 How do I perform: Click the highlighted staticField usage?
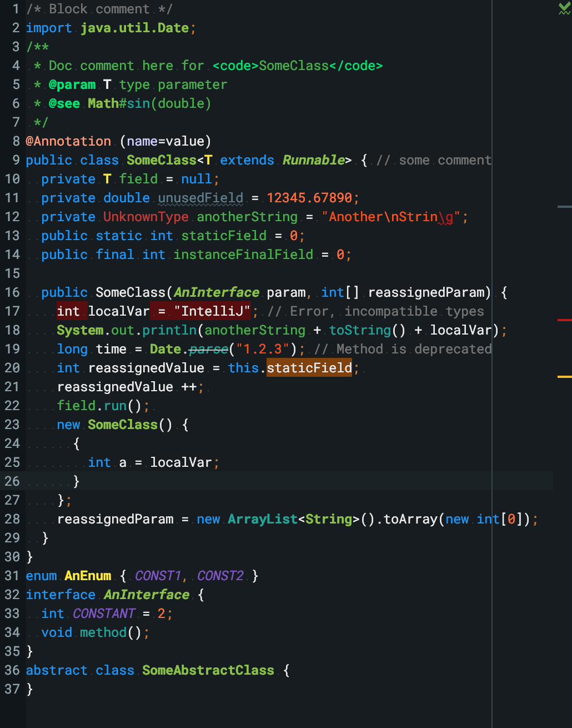tap(309, 367)
